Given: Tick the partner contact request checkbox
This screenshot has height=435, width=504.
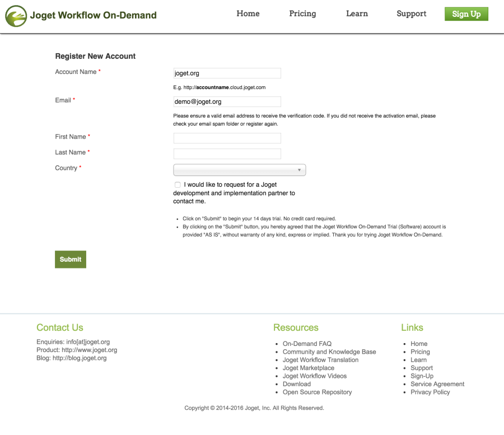Looking at the screenshot, I should click(178, 184).
